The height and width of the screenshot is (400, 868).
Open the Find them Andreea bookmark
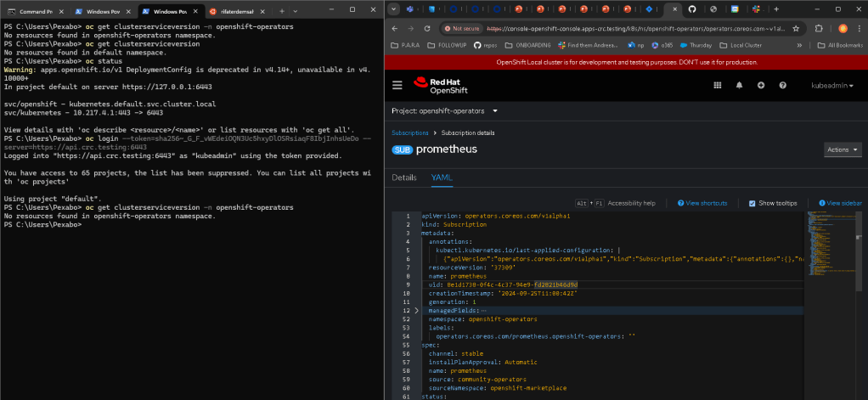[589, 45]
